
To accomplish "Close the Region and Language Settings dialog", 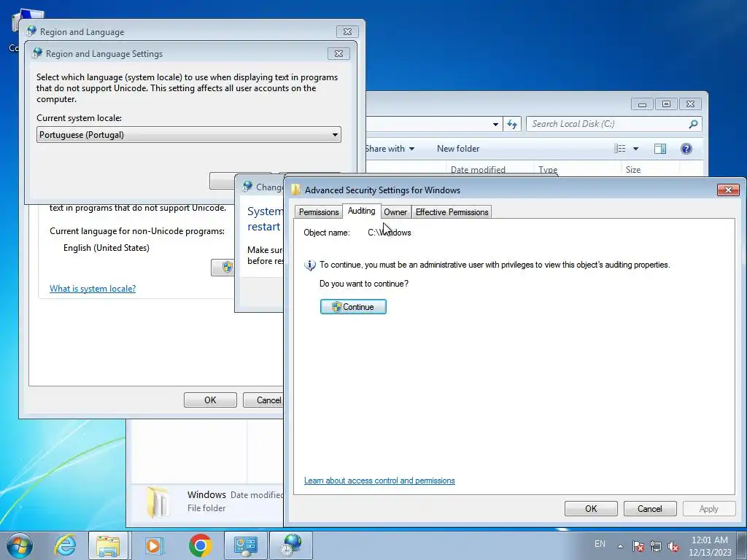I will pos(338,54).
